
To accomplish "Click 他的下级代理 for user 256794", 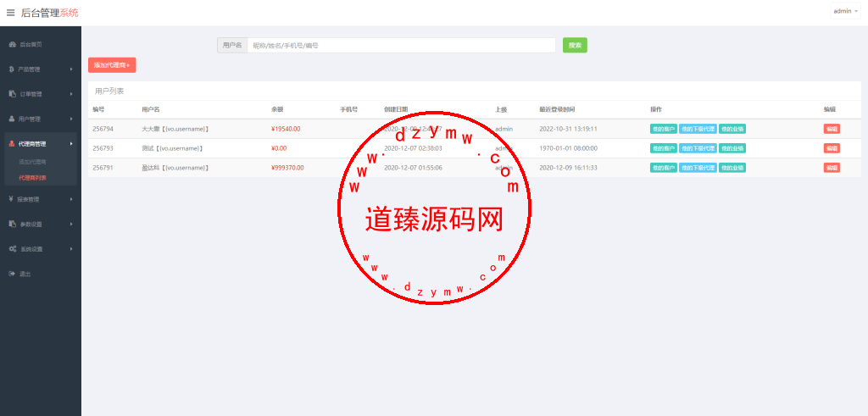I will point(698,129).
